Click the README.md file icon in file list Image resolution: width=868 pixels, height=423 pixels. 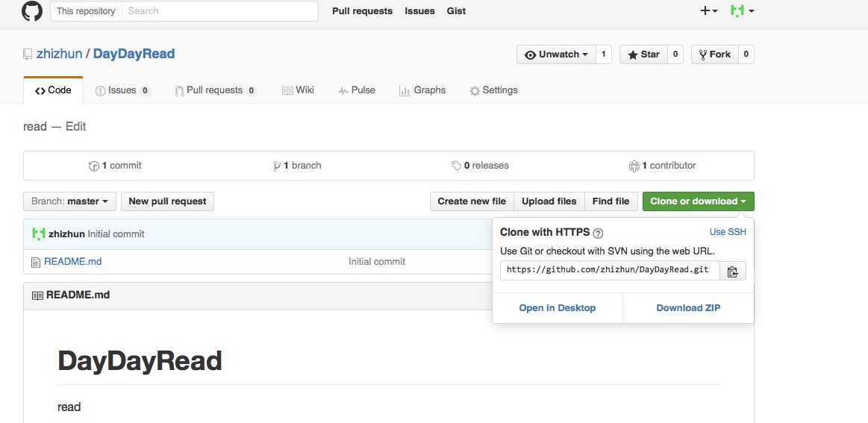click(36, 262)
